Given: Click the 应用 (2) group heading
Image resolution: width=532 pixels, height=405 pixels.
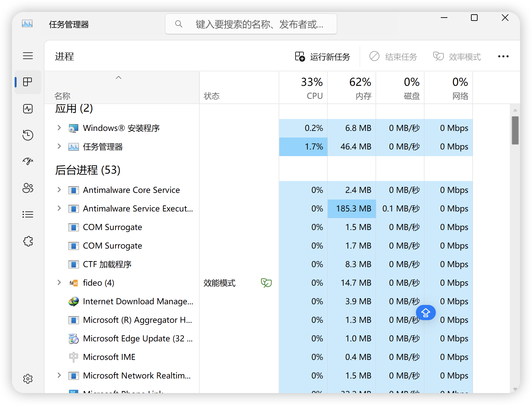Looking at the screenshot, I should 74,108.
